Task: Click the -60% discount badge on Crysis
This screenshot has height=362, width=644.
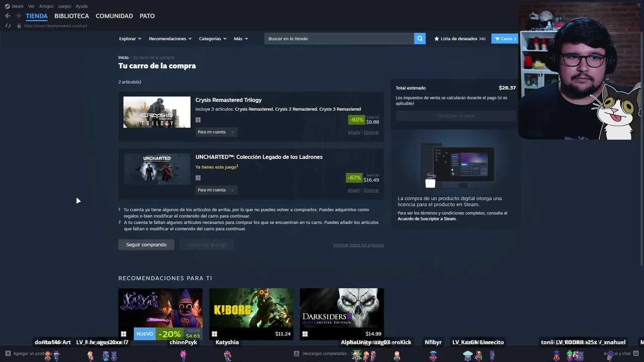Action: [x=356, y=120]
